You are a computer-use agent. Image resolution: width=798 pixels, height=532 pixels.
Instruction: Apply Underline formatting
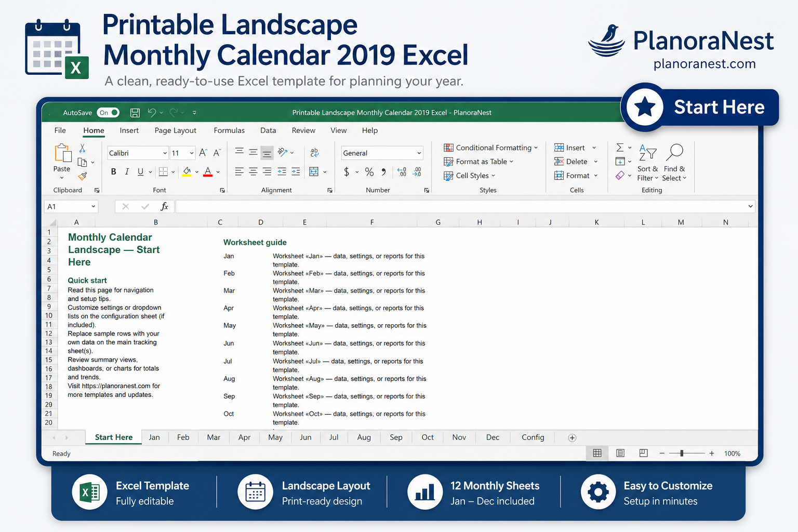[x=140, y=172]
